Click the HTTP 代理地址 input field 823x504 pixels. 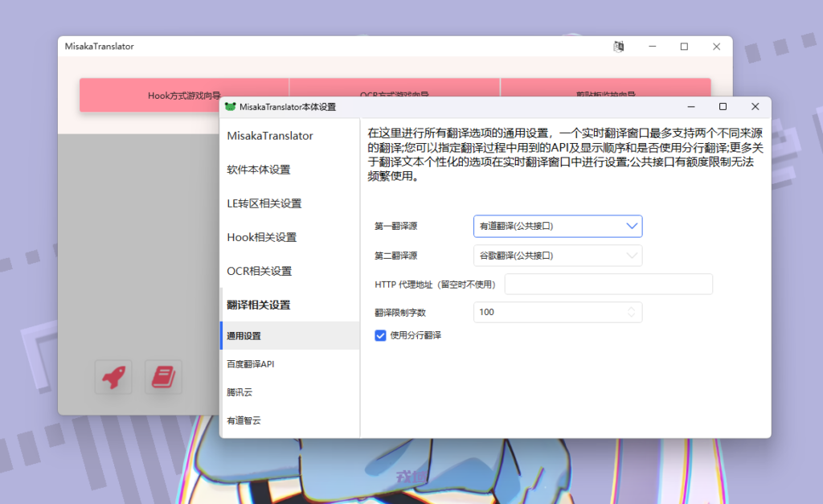[x=608, y=284]
